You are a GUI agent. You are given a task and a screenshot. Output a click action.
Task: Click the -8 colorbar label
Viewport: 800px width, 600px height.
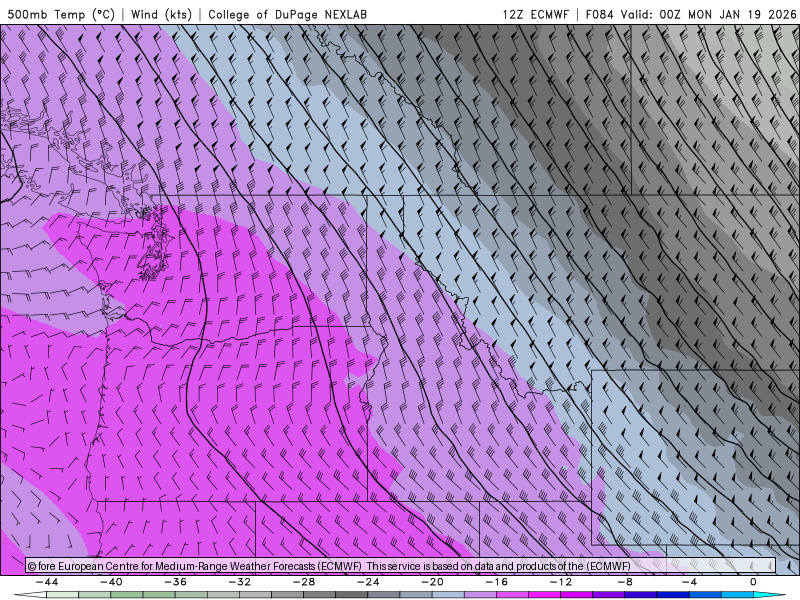pos(625,582)
